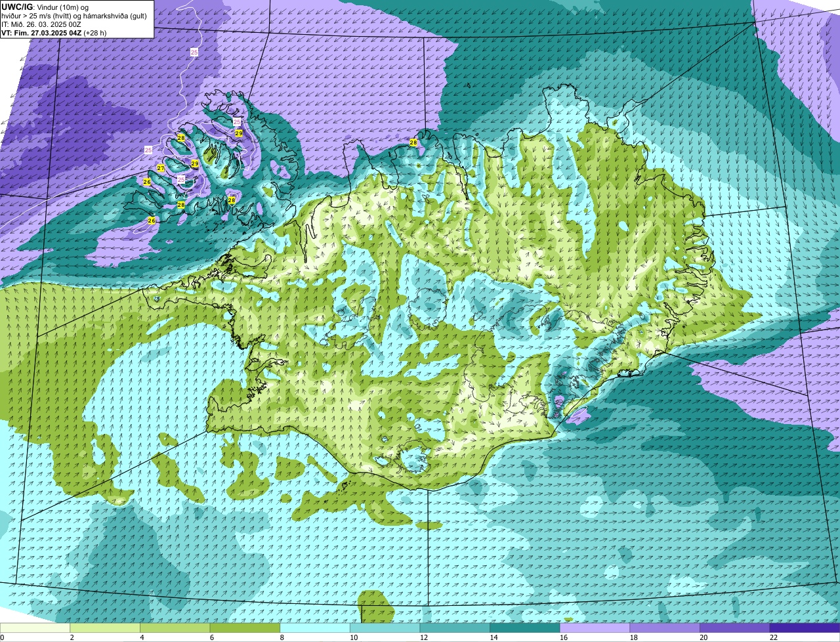Click the legend scale label "16"
840x642 pixels.
[x=564, y=637]
